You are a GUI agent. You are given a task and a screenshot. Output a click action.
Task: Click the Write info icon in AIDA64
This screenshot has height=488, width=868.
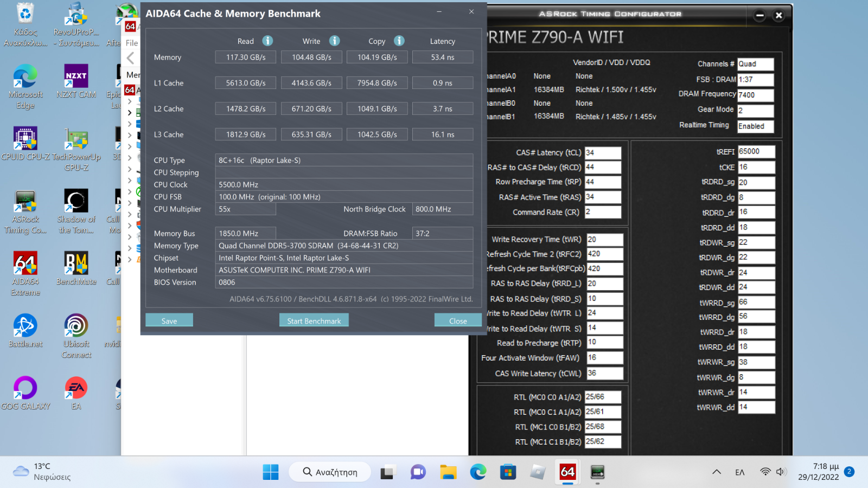(x=335, y=41)
